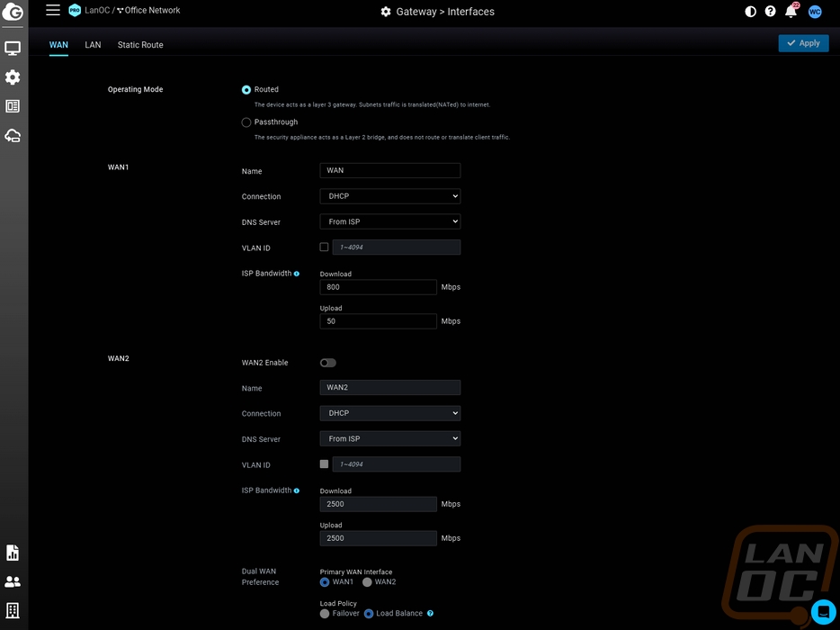Open the WAN1 DNS Server dropdown
This screenshot has width=840, height=630.
pyautogui.click(x=390, y=221)
